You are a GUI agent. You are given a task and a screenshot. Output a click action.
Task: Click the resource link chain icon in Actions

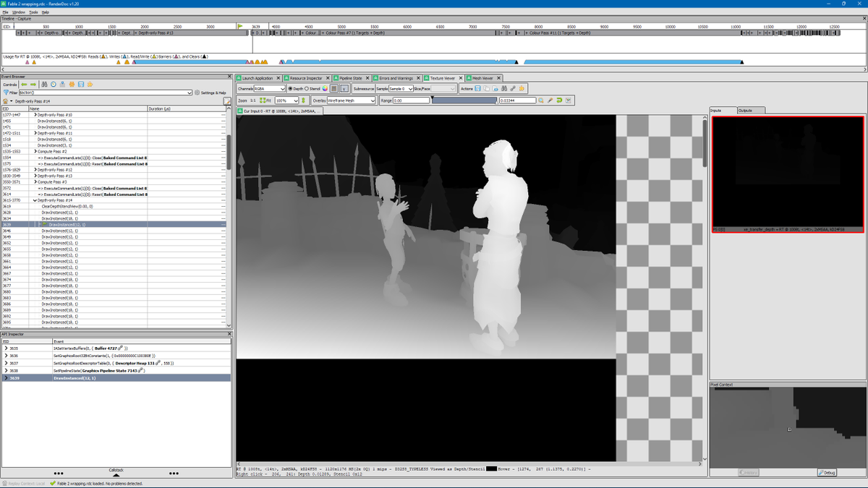click(x=513, y=88)
